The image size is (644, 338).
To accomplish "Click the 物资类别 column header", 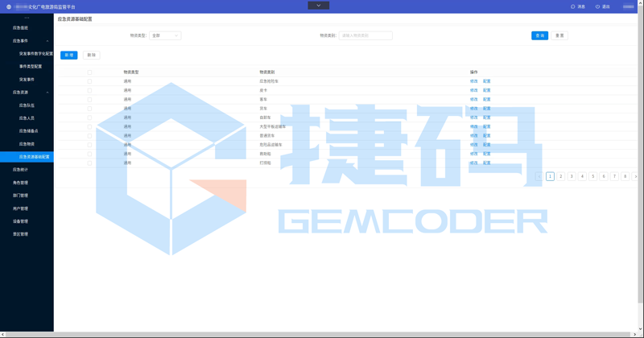I will (x=267, y=72).
